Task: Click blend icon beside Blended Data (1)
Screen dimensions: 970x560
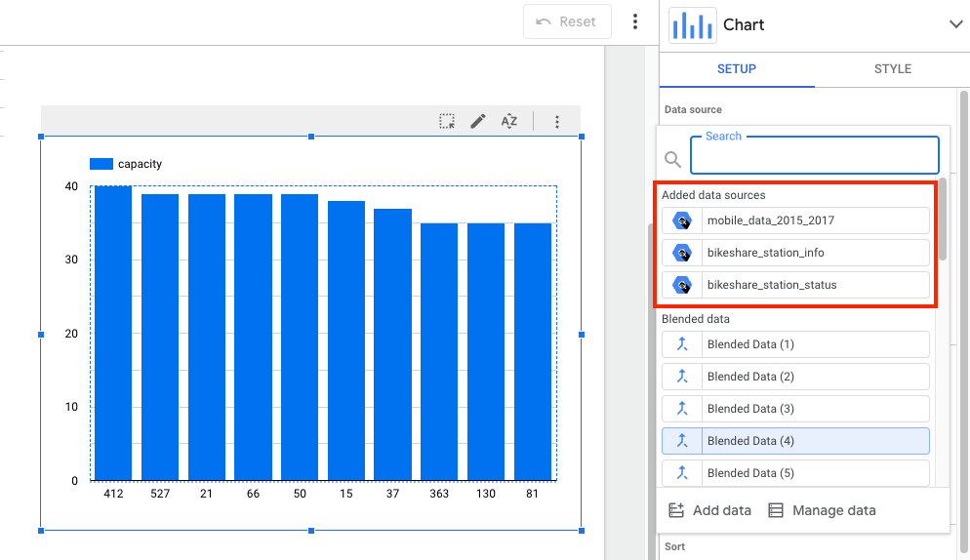Action: [682, 344]
